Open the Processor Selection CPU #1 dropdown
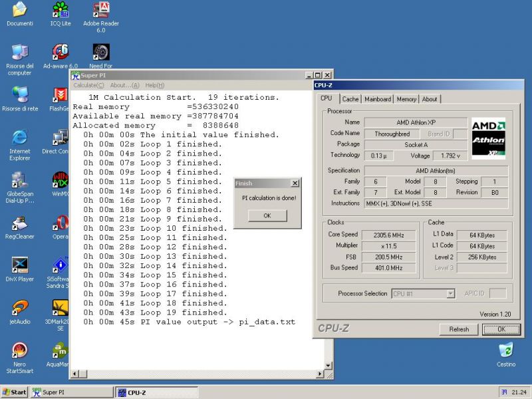532x399 pixels. click(x=423, y=294)
